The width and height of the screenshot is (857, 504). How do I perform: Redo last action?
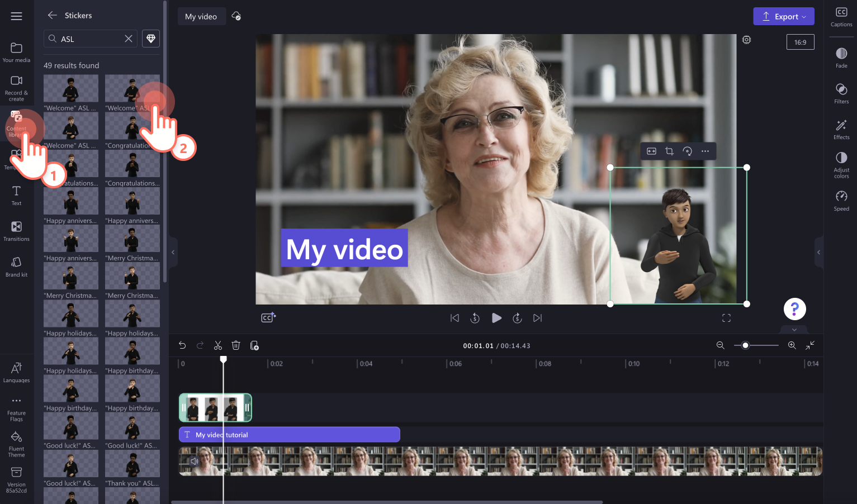click(x=200, y=345)
